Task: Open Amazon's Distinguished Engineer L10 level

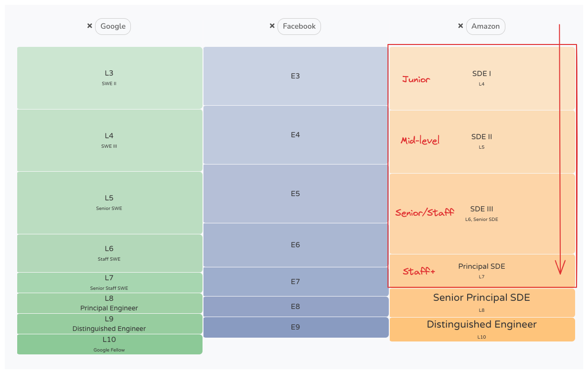Action: [x=482, y=330]
